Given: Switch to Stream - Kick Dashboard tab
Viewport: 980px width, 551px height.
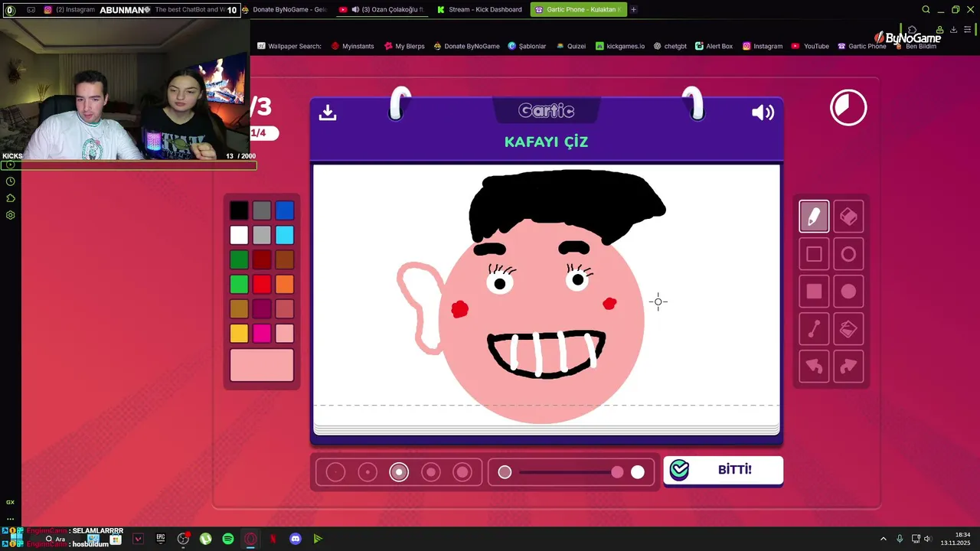Looking at the screenshot, I should tap(479, 9).
